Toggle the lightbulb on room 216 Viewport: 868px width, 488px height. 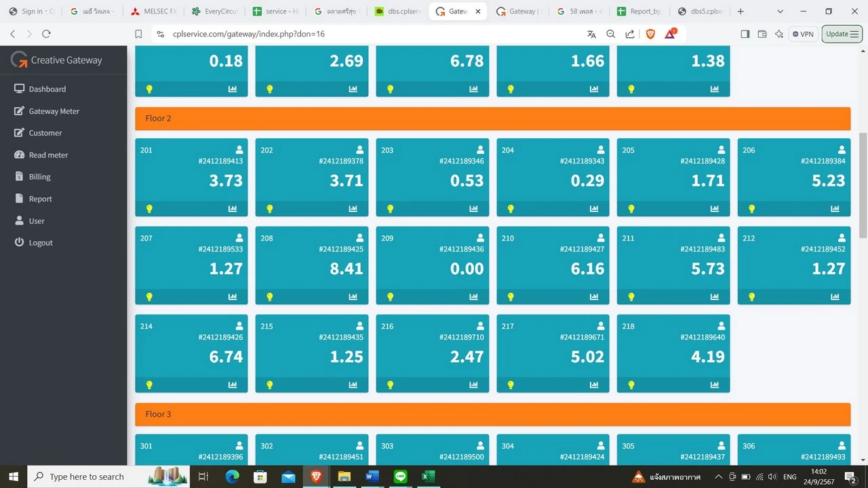390,385
